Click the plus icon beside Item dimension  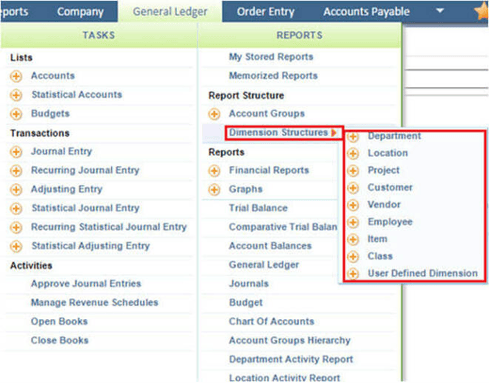353,239
